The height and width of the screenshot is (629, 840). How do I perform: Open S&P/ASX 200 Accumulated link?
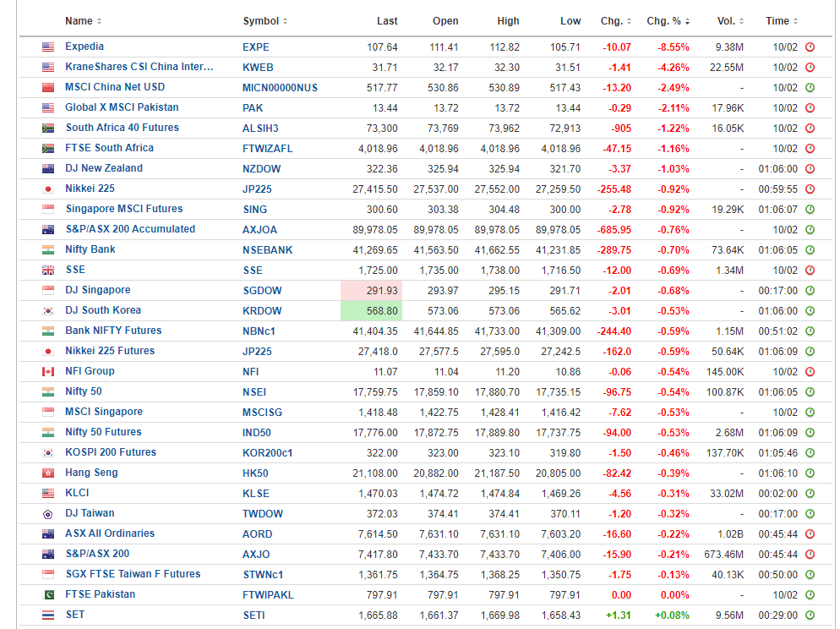click(130, 229)
